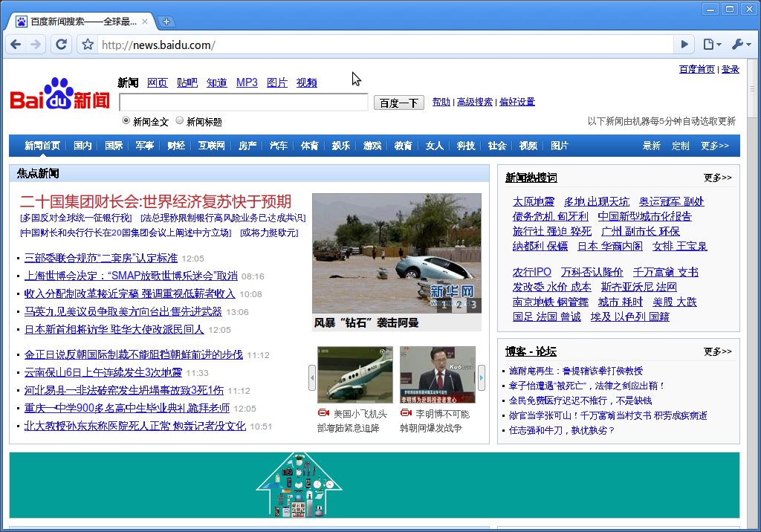Select the 国际 navigation tab
Screen dimensions: 761x532
click(x=114, y=146)
